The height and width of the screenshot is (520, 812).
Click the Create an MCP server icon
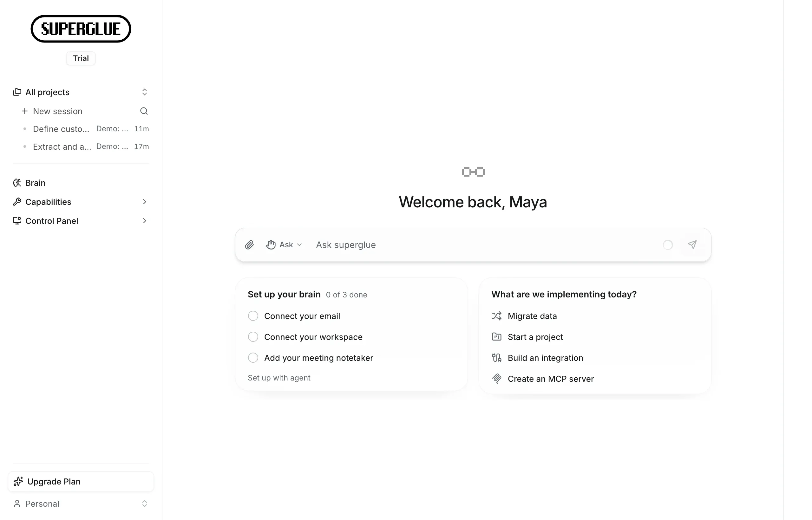(496, 379)
